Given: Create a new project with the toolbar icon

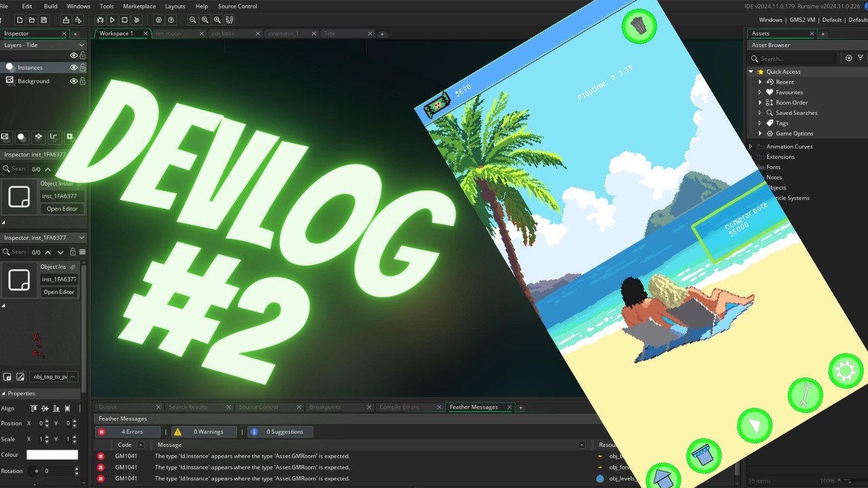Looking at the screenshot, I should click(20, 20).
